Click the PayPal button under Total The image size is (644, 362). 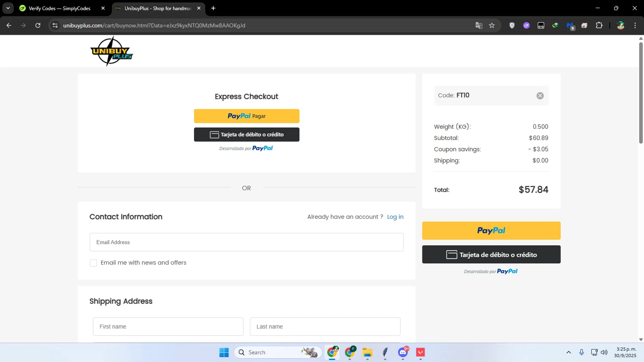point(491,231)
